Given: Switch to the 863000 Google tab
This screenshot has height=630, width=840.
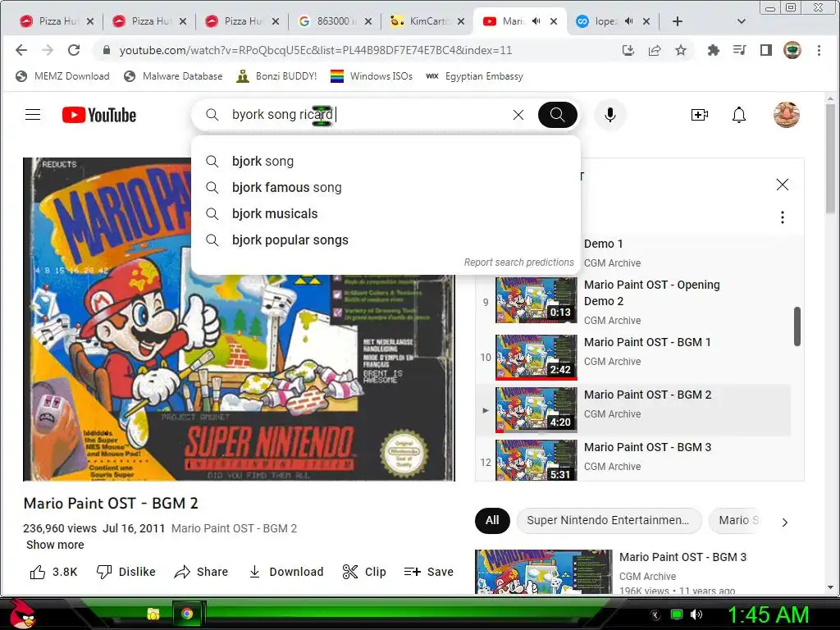Looking at the screenshot, I should coord(336,21).
